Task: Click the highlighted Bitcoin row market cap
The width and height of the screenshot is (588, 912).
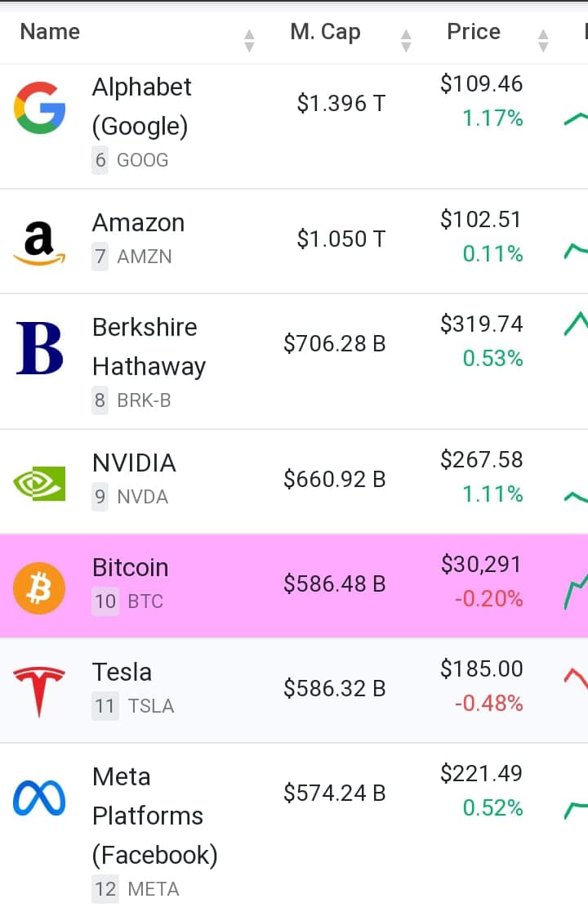Action: click(x=335, y=583)
